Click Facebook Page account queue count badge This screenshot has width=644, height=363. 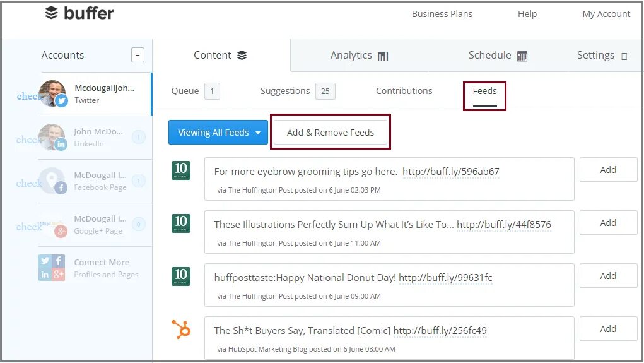(x=138, y=181)
